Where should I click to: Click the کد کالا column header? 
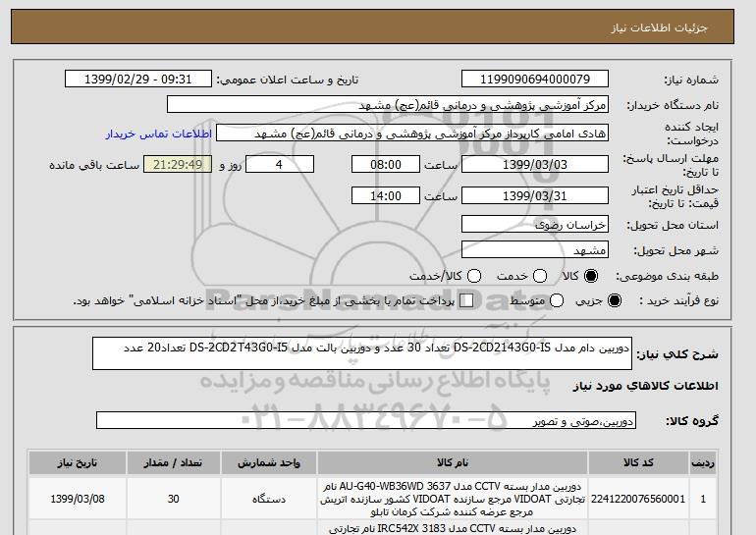point(638,462)
